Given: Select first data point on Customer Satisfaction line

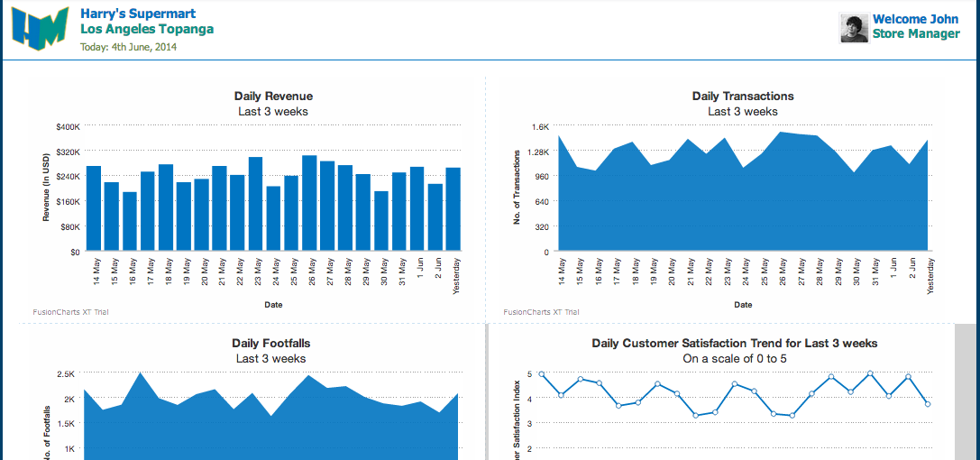Looking at the screenshot, I should (x=542, y=373).
